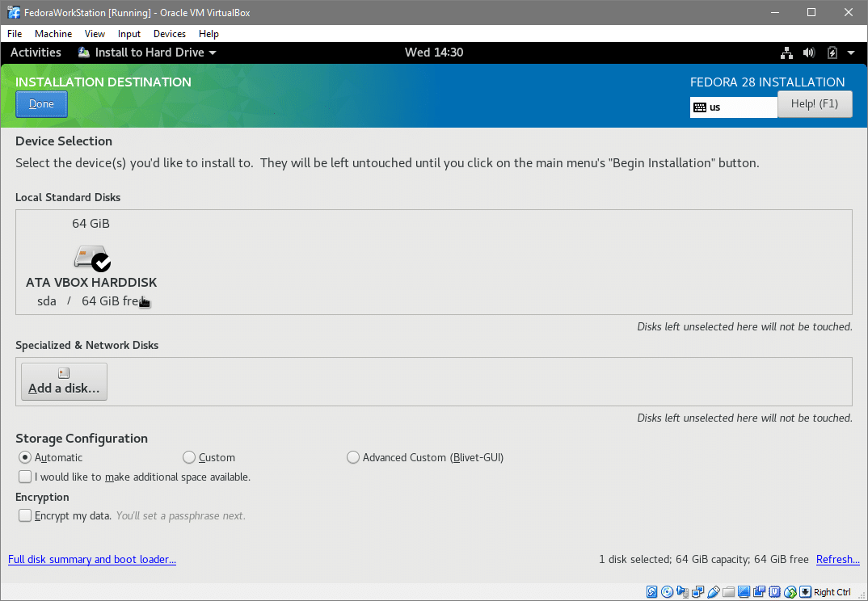Click the Wed 14:30 clock
Screen dimensions: 868x601
[434, 53]
